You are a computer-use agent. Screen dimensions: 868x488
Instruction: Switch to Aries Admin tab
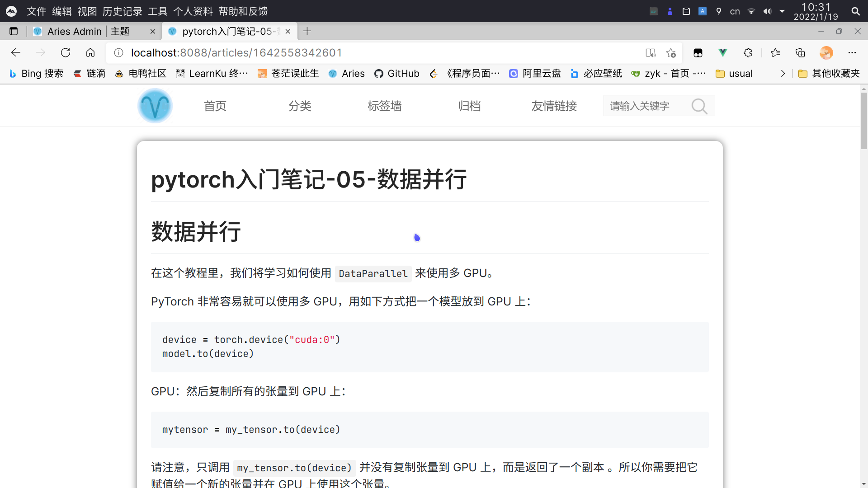point(88,31)
